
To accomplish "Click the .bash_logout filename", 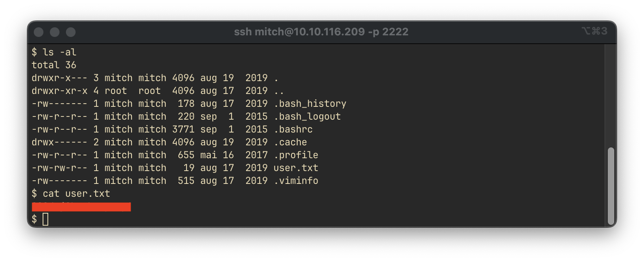I will 307,116.
